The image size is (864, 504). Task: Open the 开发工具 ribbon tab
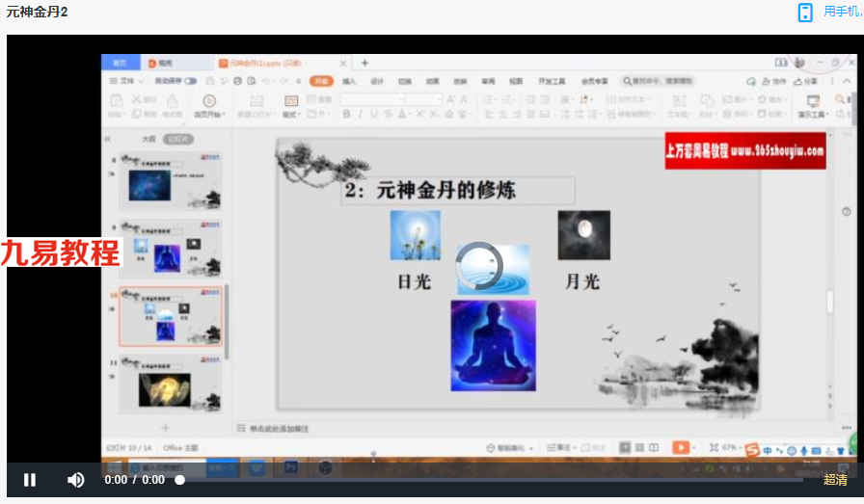point(552,81)
